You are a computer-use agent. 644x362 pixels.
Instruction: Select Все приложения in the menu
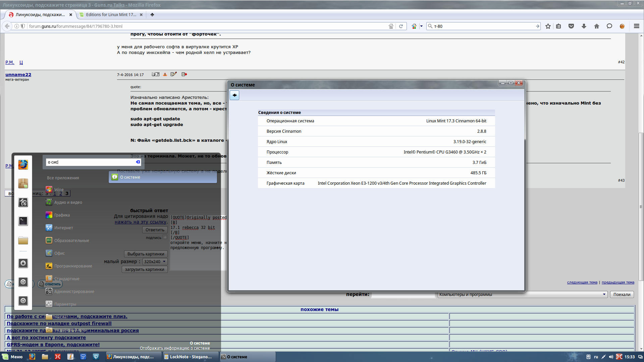pos(63,178)
